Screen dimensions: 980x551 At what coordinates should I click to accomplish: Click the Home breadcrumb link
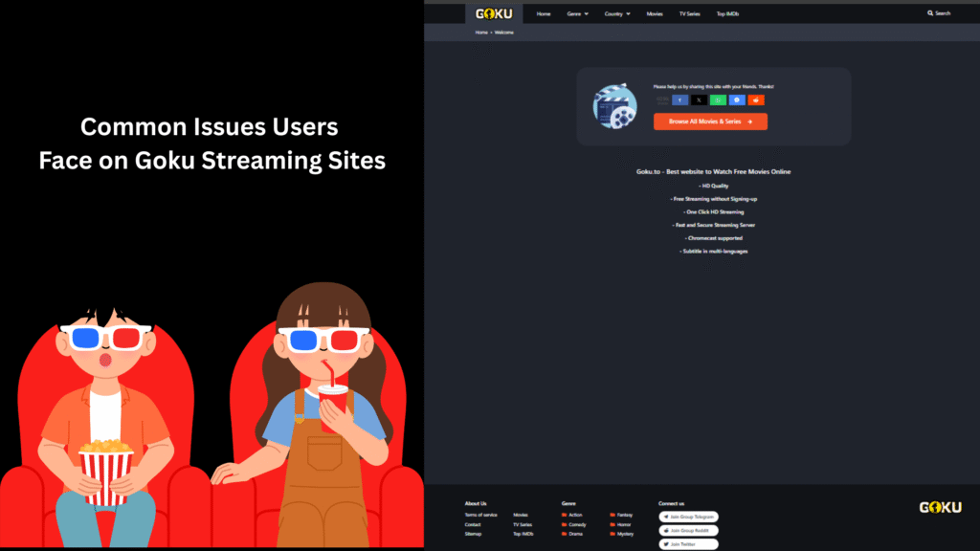[x=480, y=33]
